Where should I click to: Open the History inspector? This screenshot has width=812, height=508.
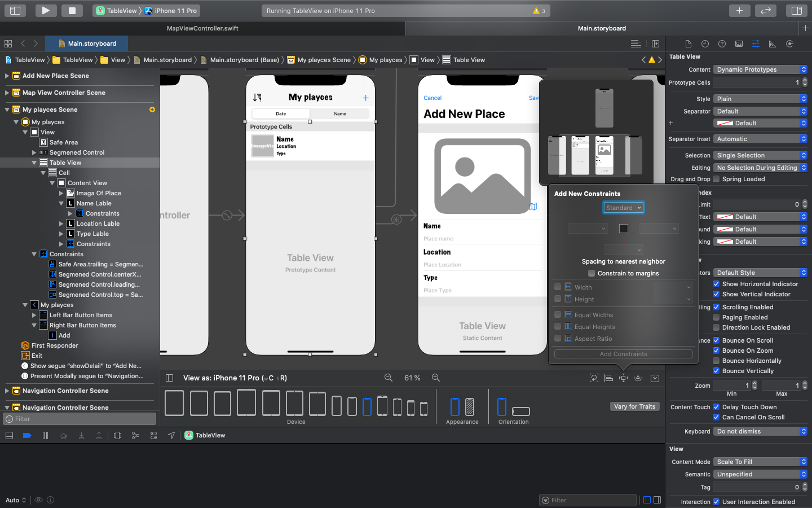pyautogui.click(x=705, y=43)
